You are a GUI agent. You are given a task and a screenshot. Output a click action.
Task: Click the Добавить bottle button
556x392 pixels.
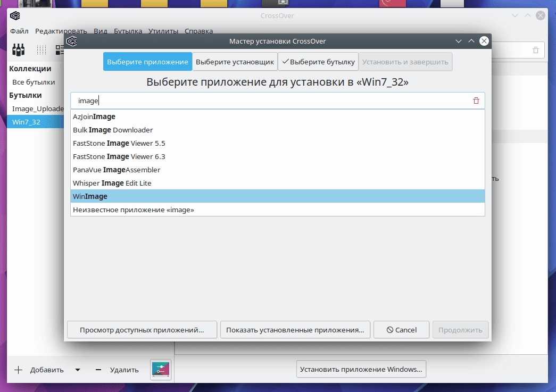47,370
